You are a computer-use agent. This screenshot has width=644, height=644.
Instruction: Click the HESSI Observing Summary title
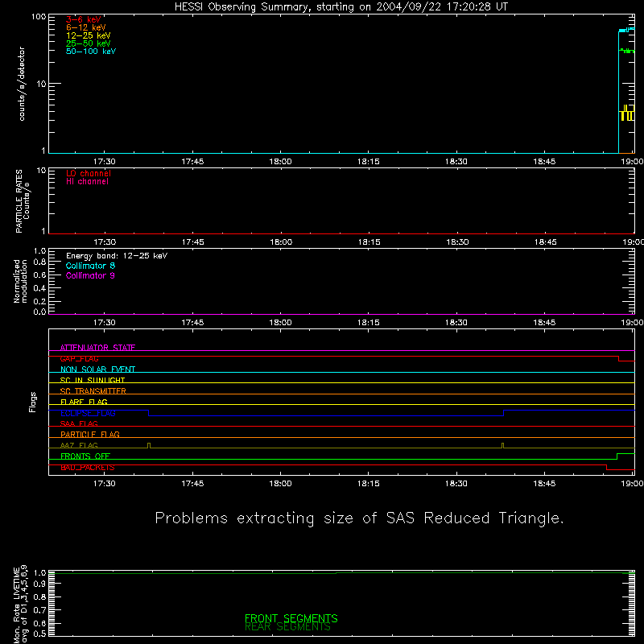point(341,7)
